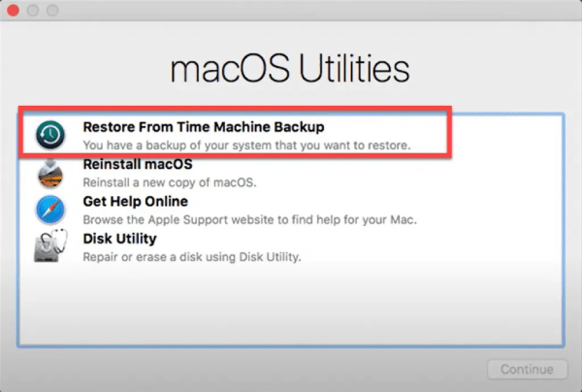Click the Time Machine clock icon
The height and width of the screenshot is (392, 582).
coord(49,134)
